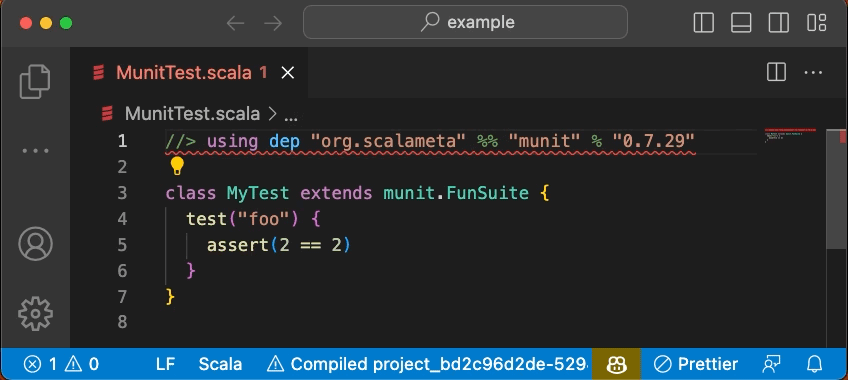This screenshot has height=380, width=848.
Task: Click the assert(2 == 2) statement
Action: point(279,245)
